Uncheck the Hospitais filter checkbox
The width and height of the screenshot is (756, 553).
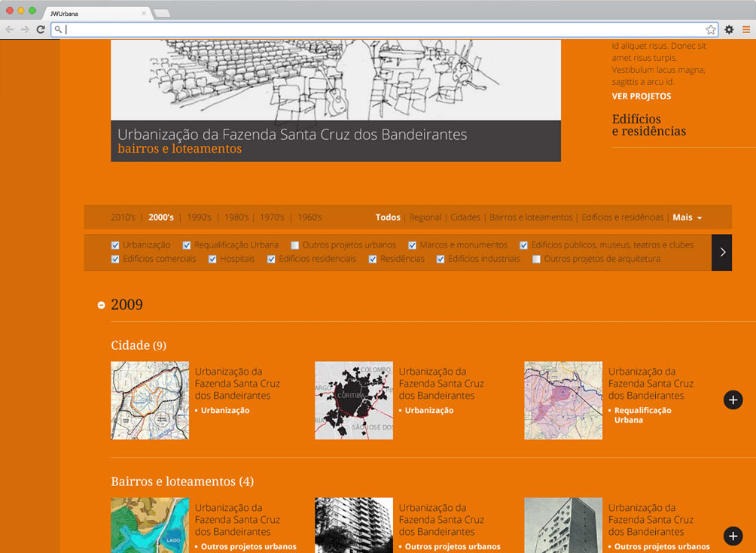pos(213,259)
